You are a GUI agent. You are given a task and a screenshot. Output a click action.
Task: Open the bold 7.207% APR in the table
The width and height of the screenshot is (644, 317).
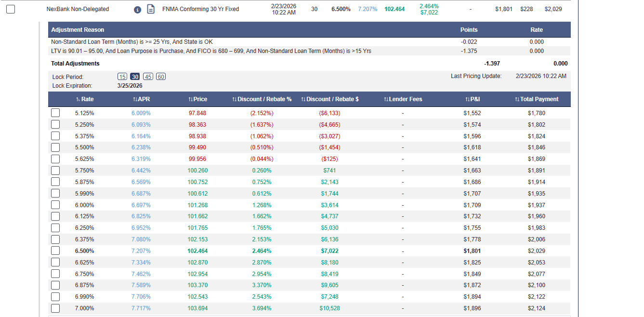click(141, 251)
